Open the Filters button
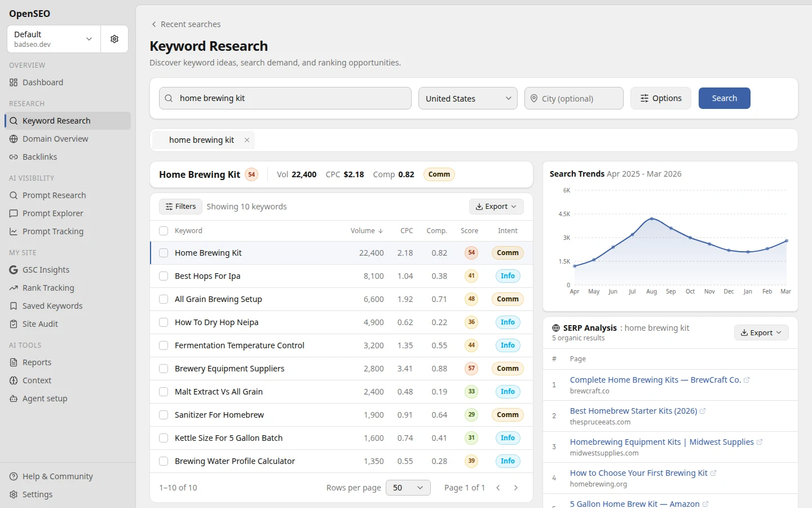 point(180,207)
